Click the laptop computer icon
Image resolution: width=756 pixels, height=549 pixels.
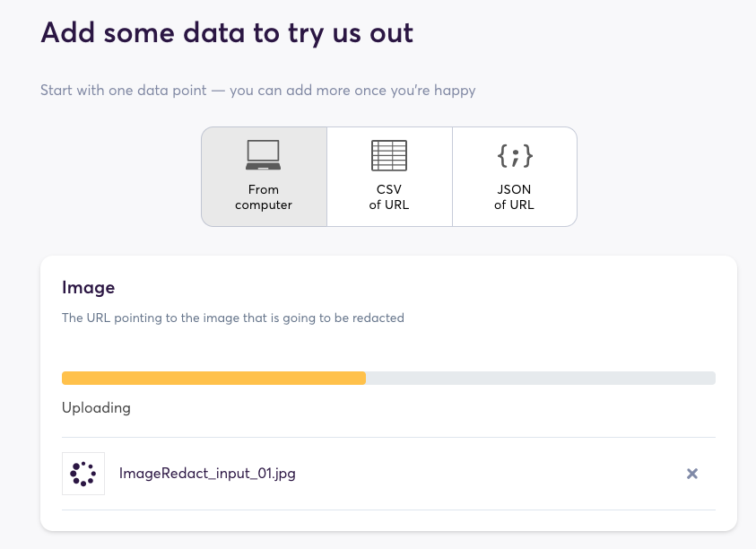click(264, 155)
